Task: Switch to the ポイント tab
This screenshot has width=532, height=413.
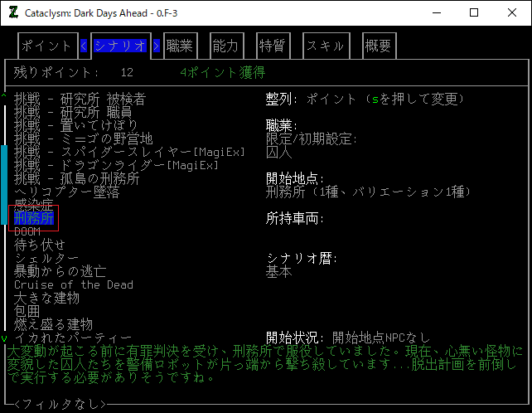Action: pyautogui.click(x=46, y=46)
